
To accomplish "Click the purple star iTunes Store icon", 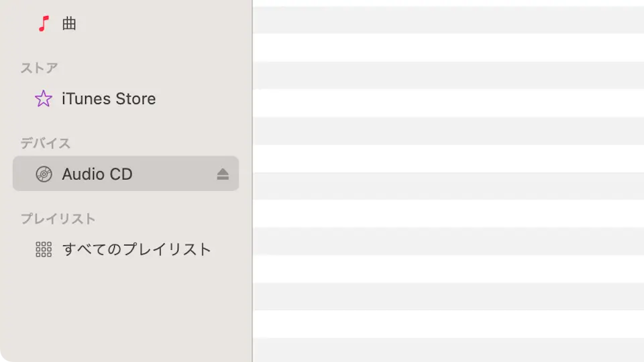I will click(44, 99).
